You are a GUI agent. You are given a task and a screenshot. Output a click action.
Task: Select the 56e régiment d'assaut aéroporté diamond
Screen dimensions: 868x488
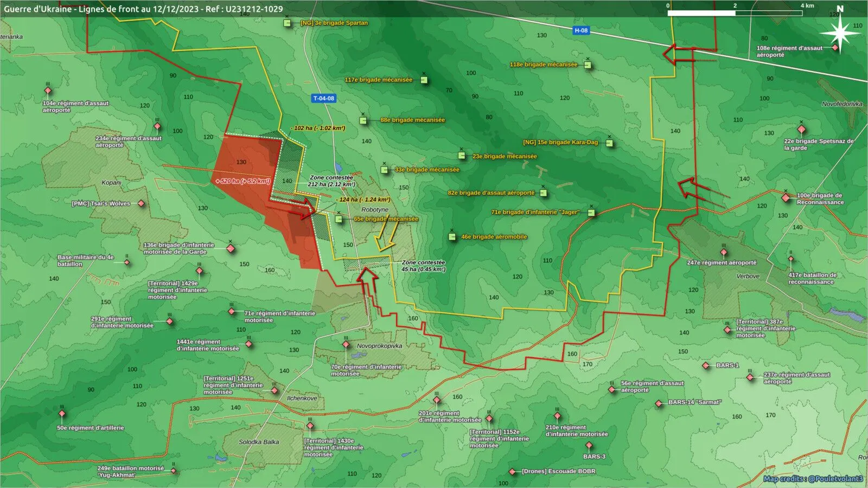[x=612, y=390]
